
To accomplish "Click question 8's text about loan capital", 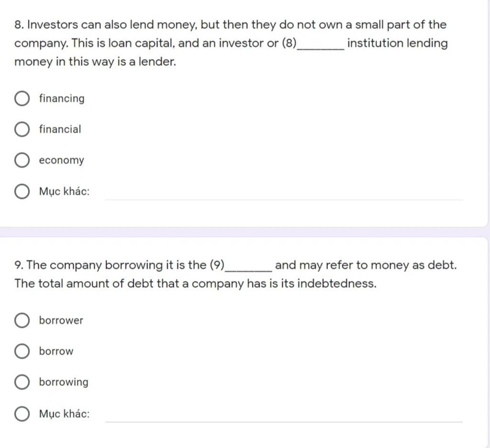I will click(231, 43).
